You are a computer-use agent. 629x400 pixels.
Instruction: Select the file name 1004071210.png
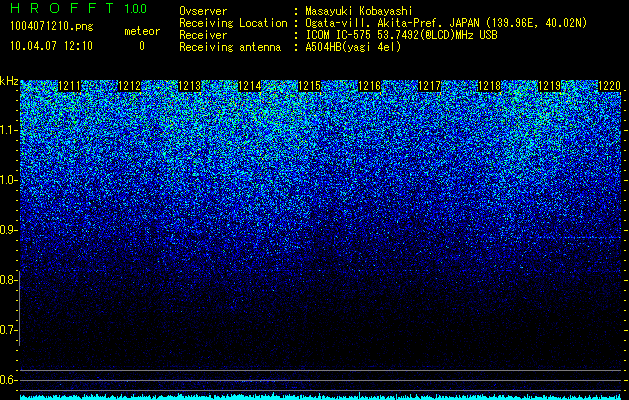pos(52,27)
